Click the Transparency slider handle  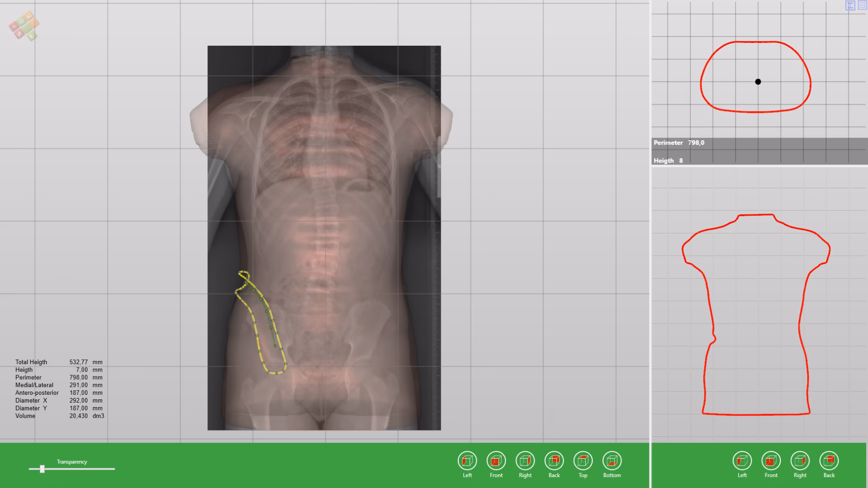click(42, 469)
